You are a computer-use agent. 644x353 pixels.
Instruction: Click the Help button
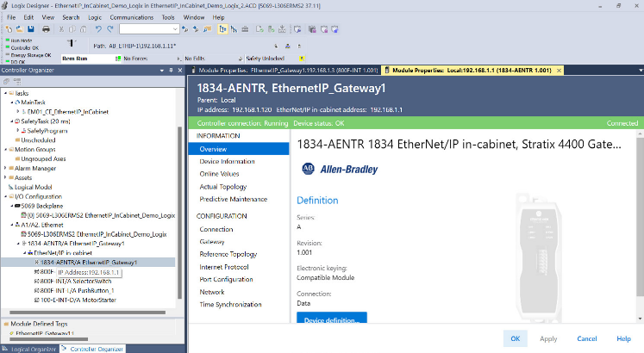click(x=623, y=338)
